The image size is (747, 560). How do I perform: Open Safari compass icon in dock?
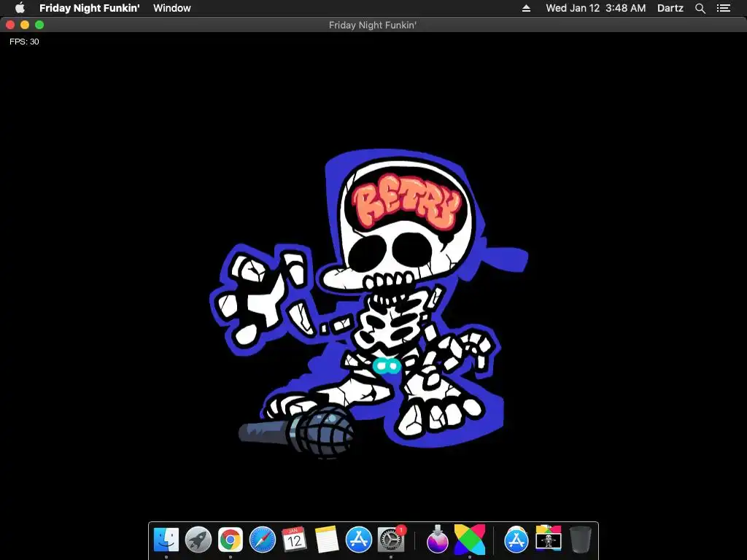coord(263,540)
